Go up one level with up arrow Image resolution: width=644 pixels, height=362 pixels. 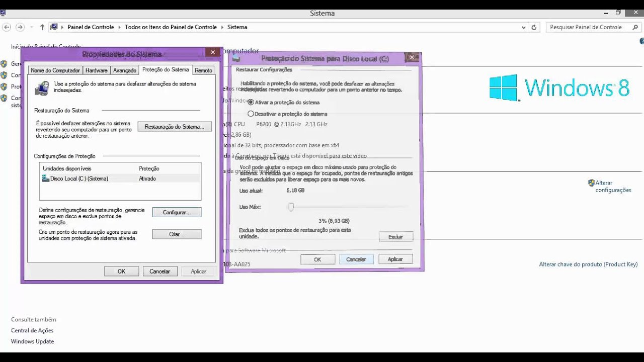42,27
